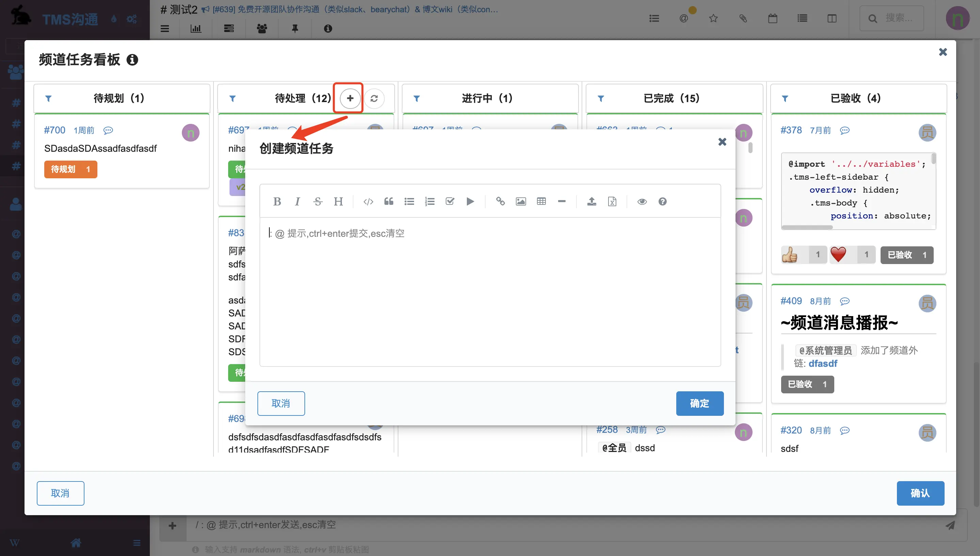980x556 pixels.
Task: Open the dfasdf external link
Action: coord(823,363)
